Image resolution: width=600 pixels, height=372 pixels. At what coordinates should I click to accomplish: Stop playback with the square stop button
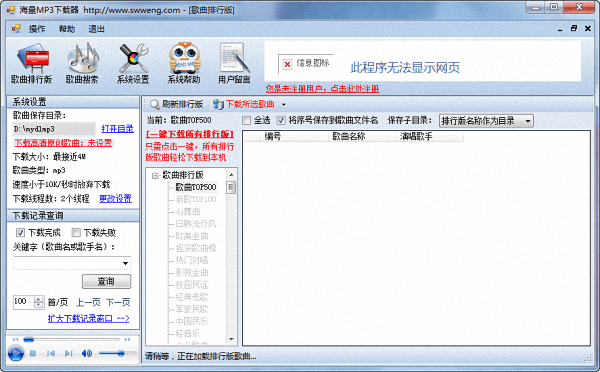click(33, 353)
